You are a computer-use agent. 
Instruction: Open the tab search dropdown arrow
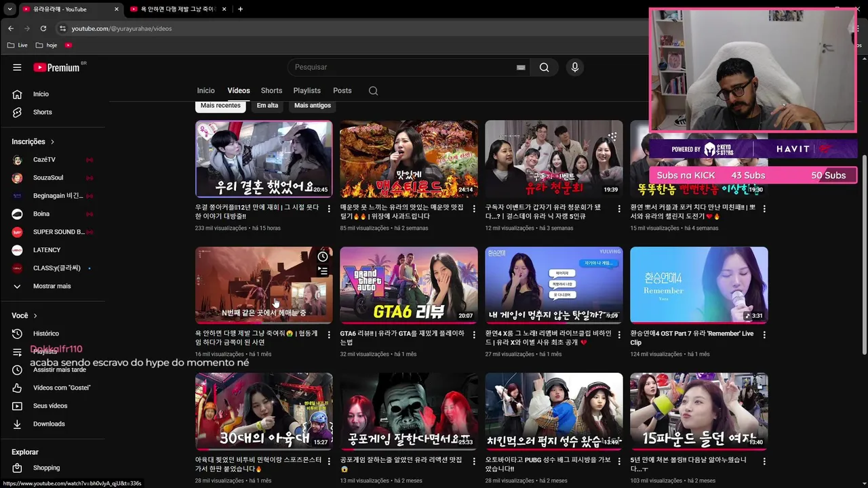click(9, 9)
